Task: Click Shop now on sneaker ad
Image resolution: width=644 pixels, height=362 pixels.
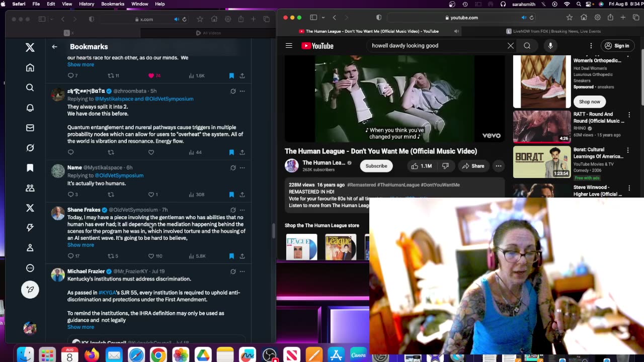Action: click(x=589, y=102)
